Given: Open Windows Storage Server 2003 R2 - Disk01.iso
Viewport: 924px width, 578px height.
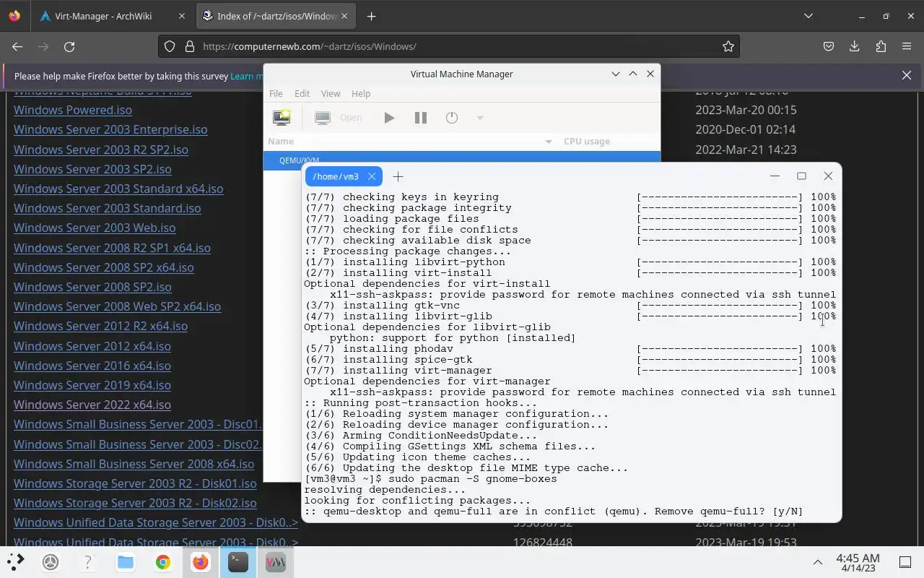Looking at the screenshot, I should point(135,483).
